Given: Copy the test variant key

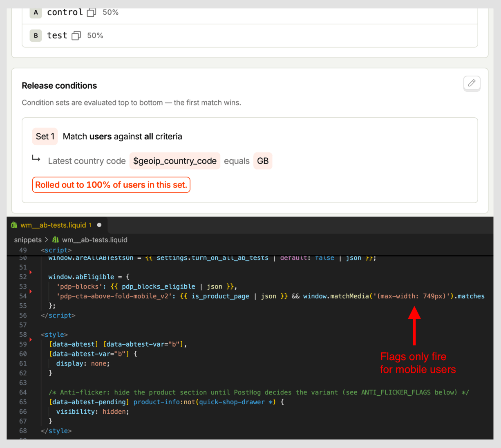Looking at the screenshot, I should click(x=76, y=36).
